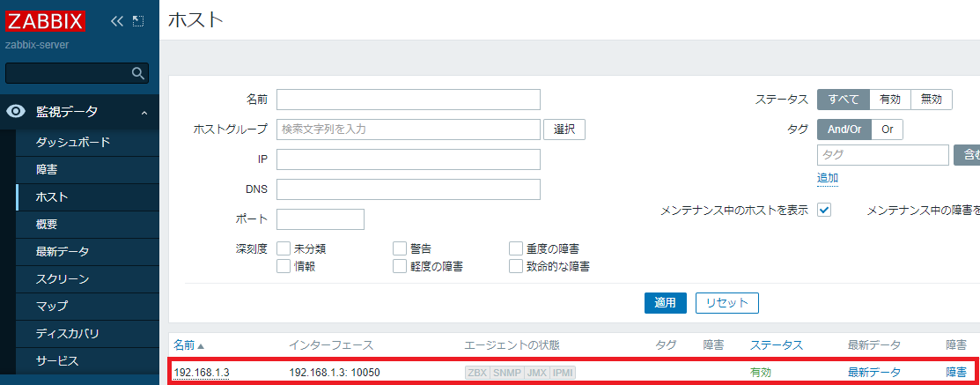980x385 pixels.
Task: Collapse the 監視データ menu section
Action: click(144, 112)
